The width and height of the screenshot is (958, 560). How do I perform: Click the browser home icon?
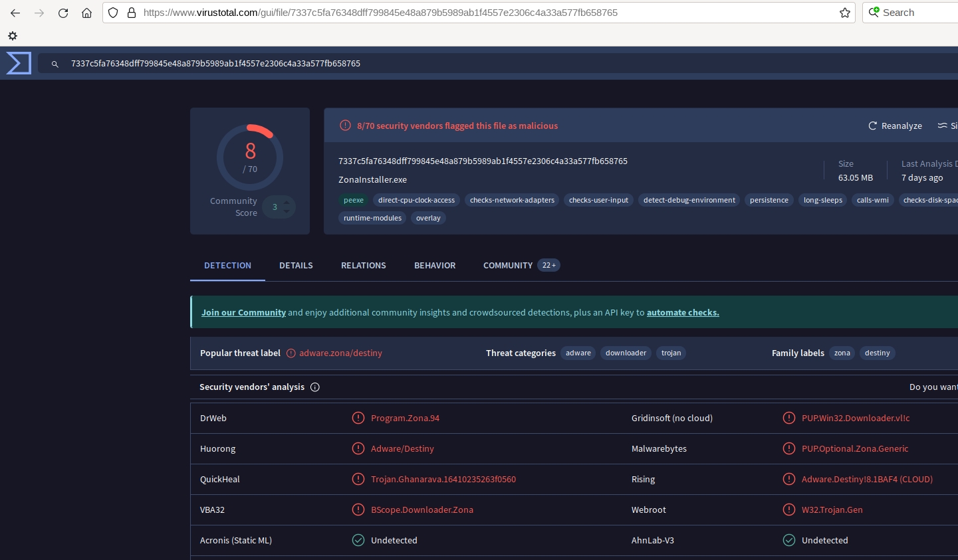pyautogui.click(x=86, y=13)
